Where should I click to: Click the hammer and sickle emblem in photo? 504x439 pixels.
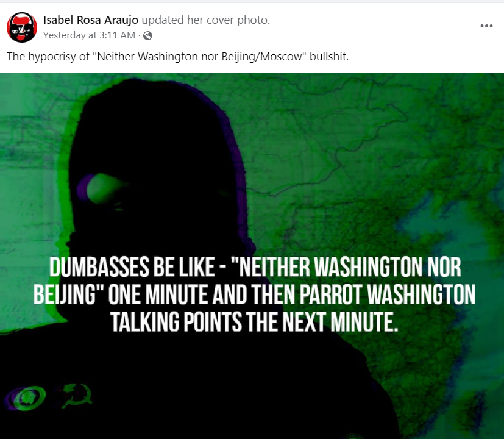[77, 395]
